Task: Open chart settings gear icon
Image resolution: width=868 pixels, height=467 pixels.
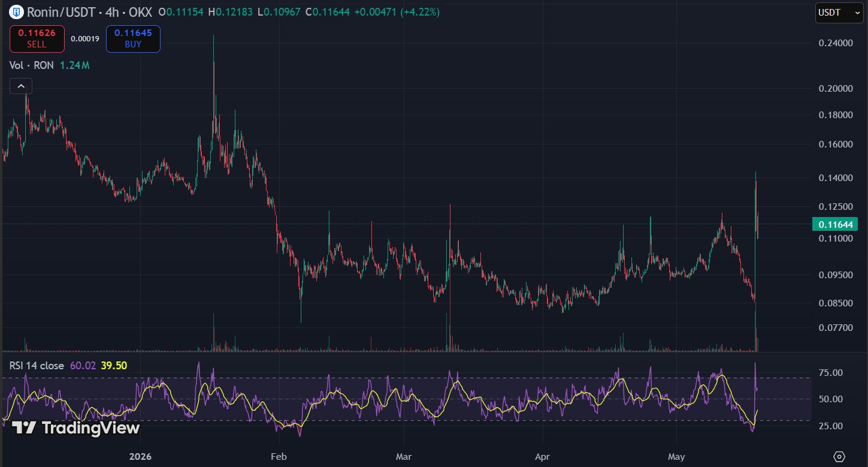Action: coord(839,456)
